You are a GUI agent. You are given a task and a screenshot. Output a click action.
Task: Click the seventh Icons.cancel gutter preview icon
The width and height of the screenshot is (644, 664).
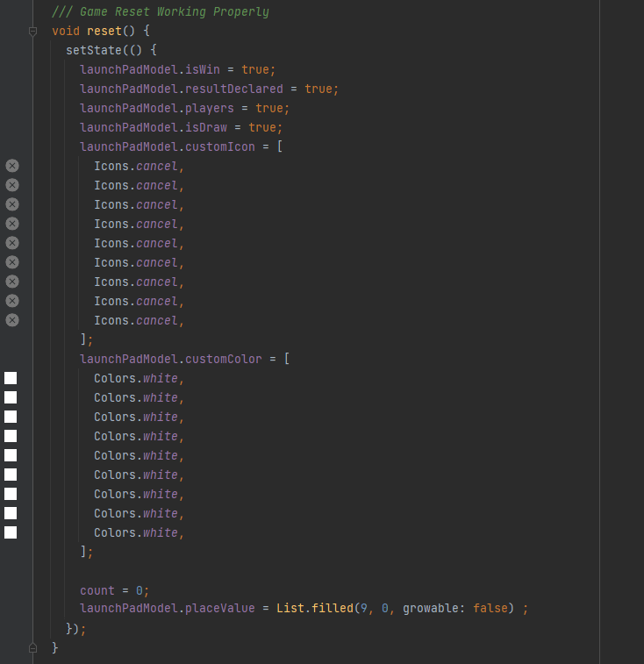tap(12, 282)
